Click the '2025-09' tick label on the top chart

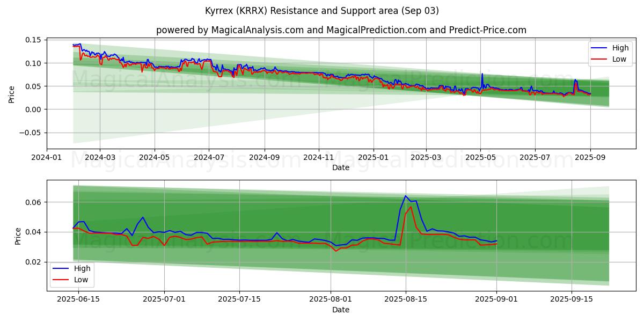point(590,157)
